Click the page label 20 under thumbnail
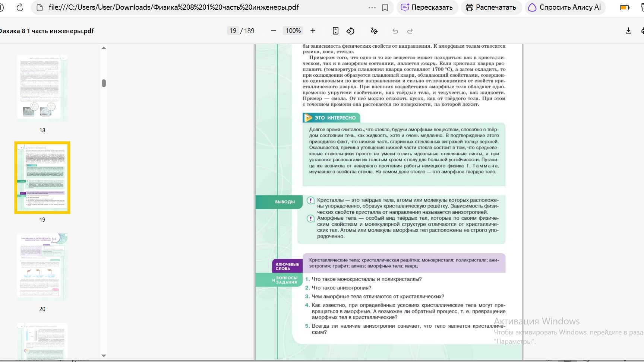Image resolution: width=644 pixels, height=362 pixels. click(42, 309)
